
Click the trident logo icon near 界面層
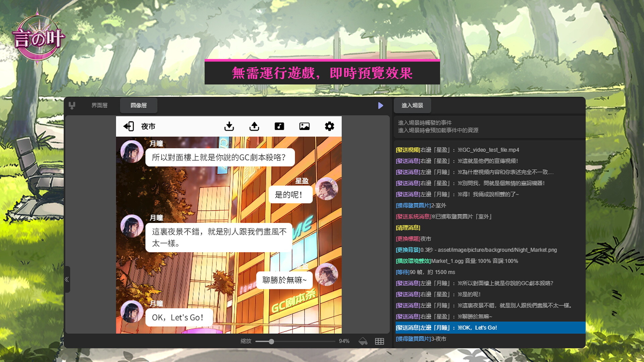(x=72, y=106)
